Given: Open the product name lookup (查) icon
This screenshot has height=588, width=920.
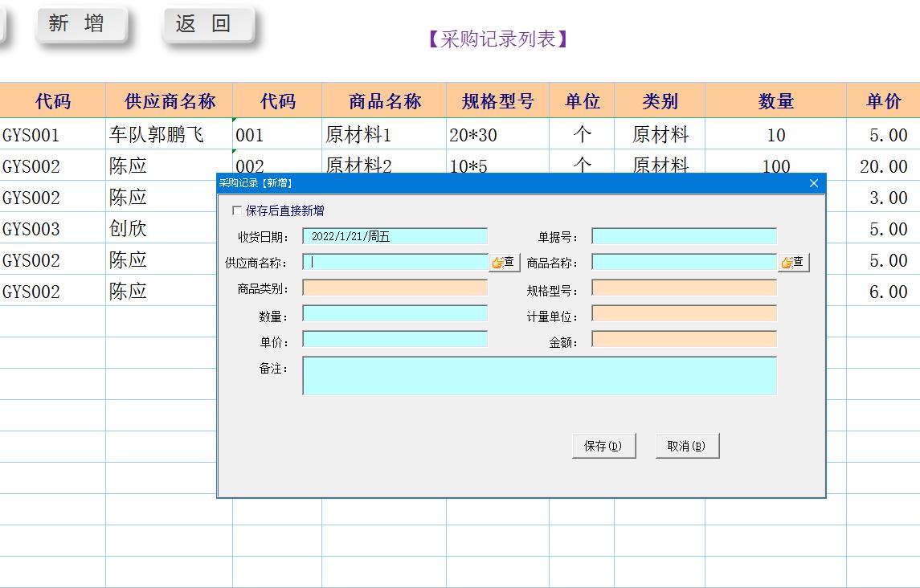Looking at the screenshot, I should click(x=793, y=261).
